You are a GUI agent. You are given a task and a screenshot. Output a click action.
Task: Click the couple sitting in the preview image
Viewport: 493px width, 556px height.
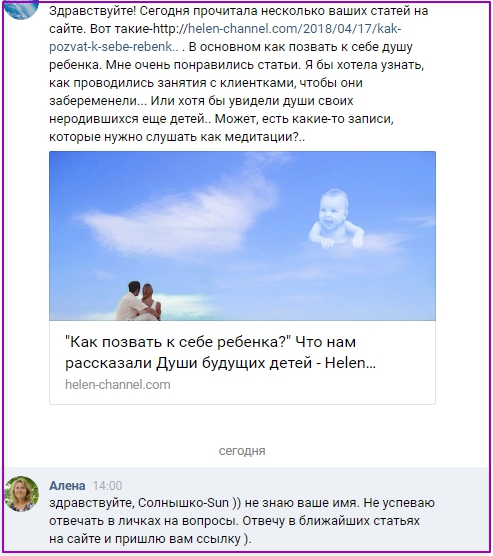139,301
